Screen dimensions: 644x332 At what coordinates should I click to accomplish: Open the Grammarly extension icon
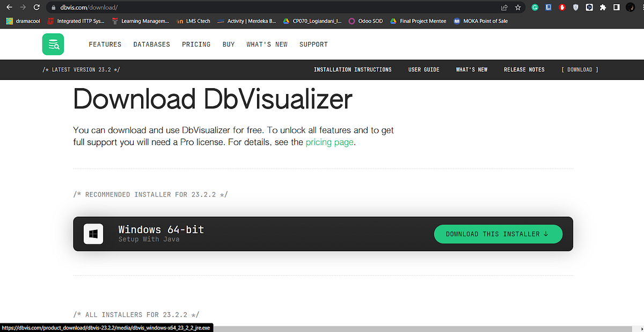[535, 7]
